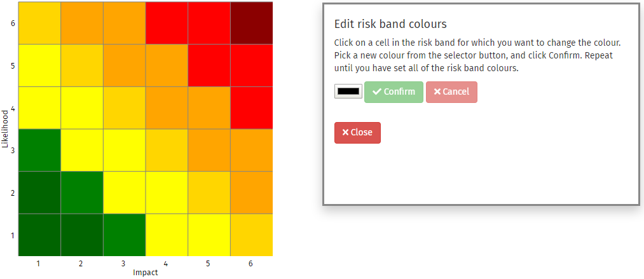The width and height of the screenshot is (644, 279).
Task: Select the yellow cell at impact 3, likelihood 3
Action: [125, 150]
